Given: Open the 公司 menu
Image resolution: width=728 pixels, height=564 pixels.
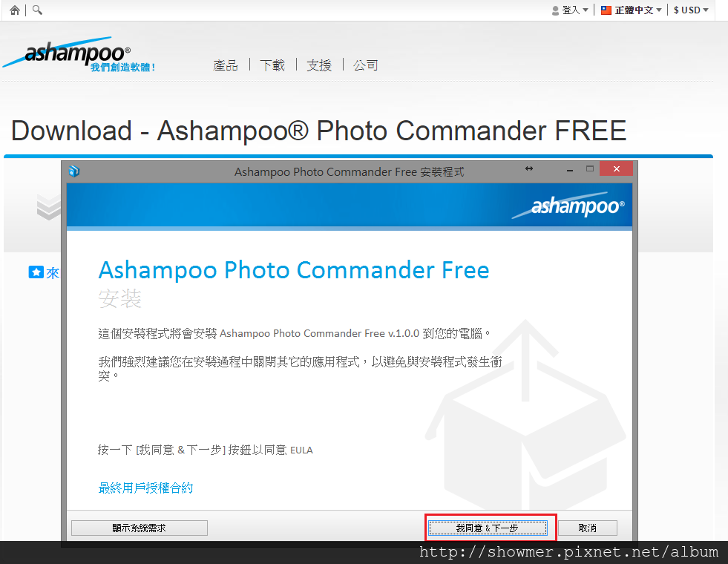Looking at the screenshot, I should [366, 65].
